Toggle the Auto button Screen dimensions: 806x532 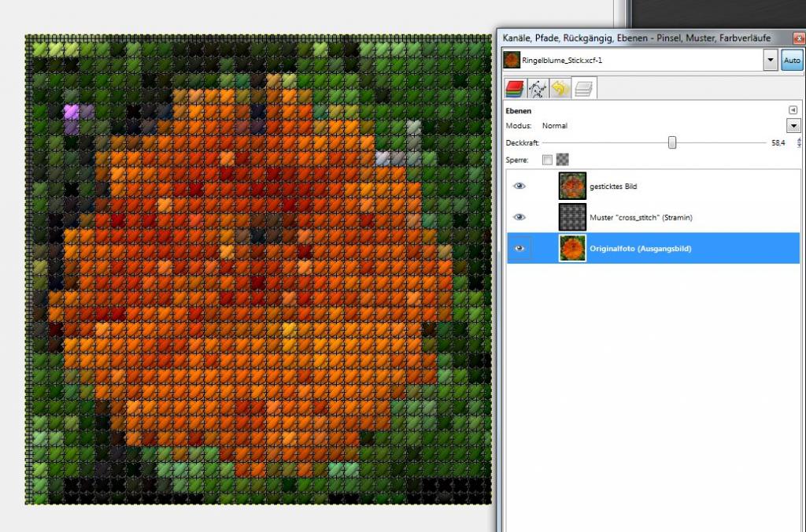pos(792,60)
